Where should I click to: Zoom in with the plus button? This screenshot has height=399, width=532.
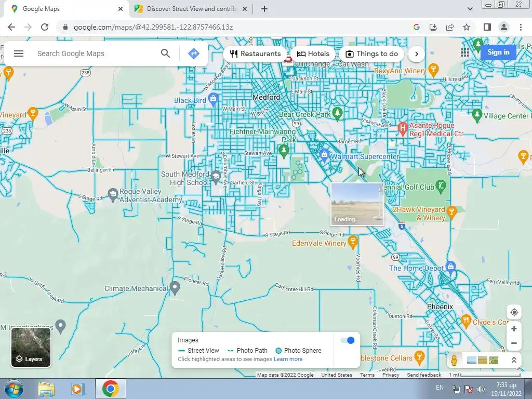pyautogui.click(x=514, y=329)
